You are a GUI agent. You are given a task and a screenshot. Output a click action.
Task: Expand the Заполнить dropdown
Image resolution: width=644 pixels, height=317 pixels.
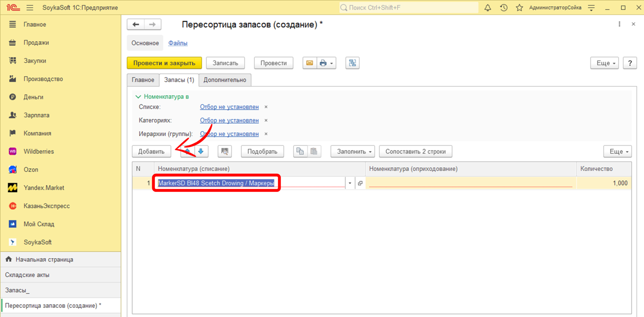pos(353,152)
